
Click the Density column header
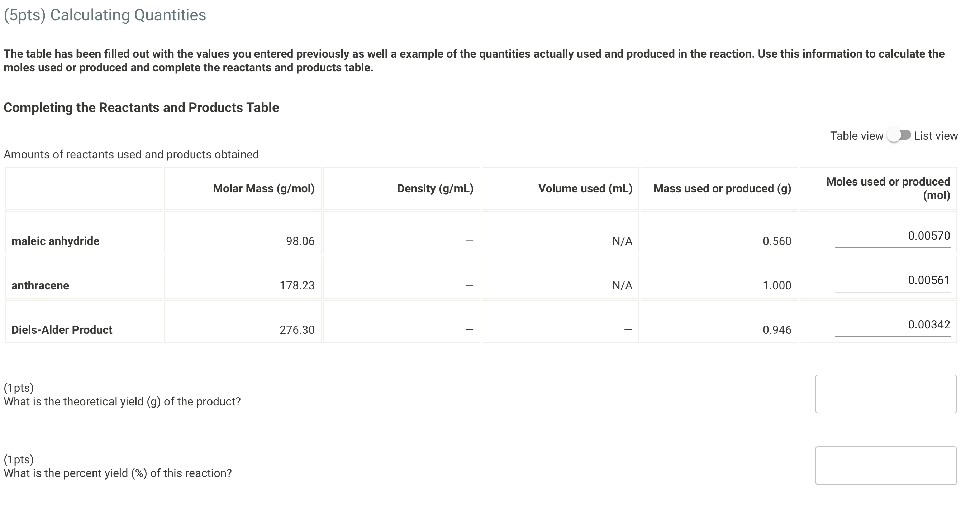coord(435,188)
